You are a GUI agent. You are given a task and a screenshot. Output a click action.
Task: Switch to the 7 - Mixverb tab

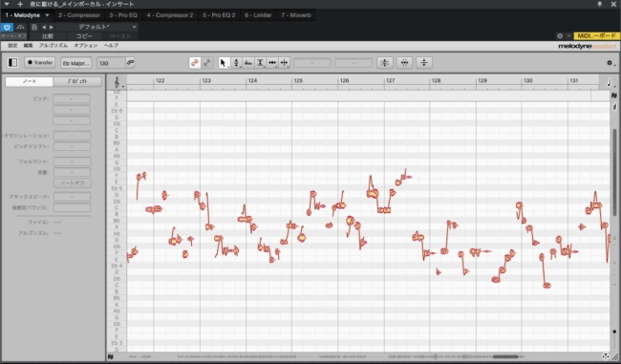[296, 15]
